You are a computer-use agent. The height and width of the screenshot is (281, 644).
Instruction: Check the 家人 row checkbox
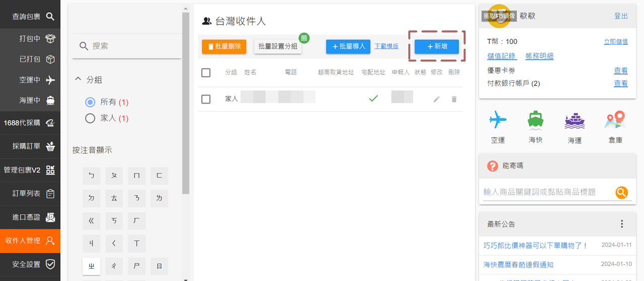pos(206,99)
